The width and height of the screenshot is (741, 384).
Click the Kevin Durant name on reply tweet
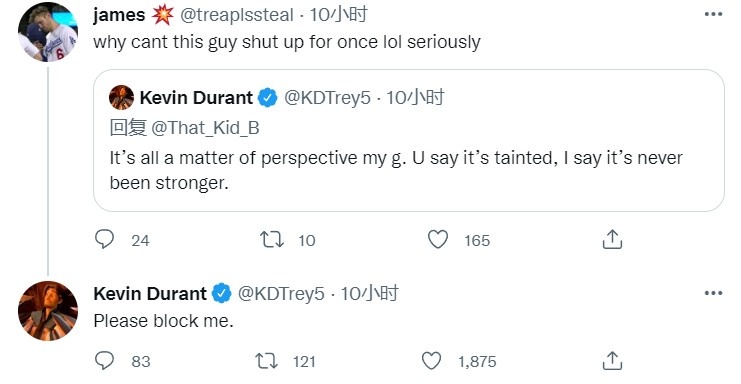150,294
